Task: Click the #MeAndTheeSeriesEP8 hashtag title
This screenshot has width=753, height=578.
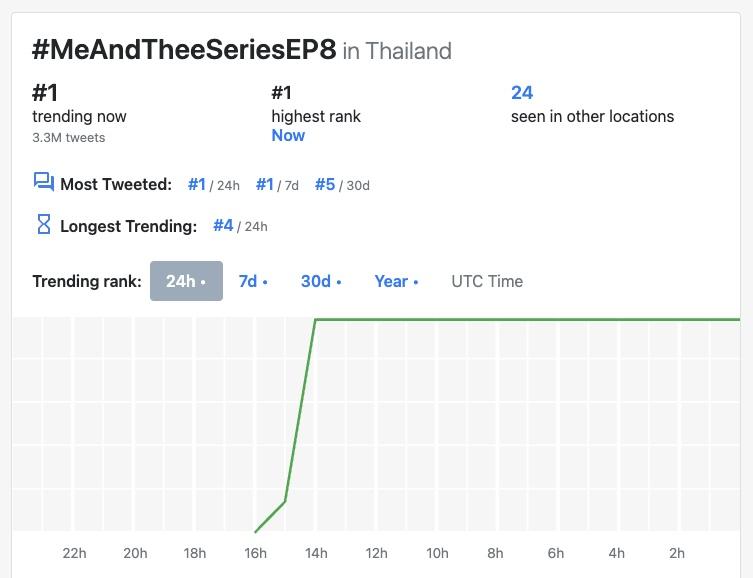Action: click(184, 50)
